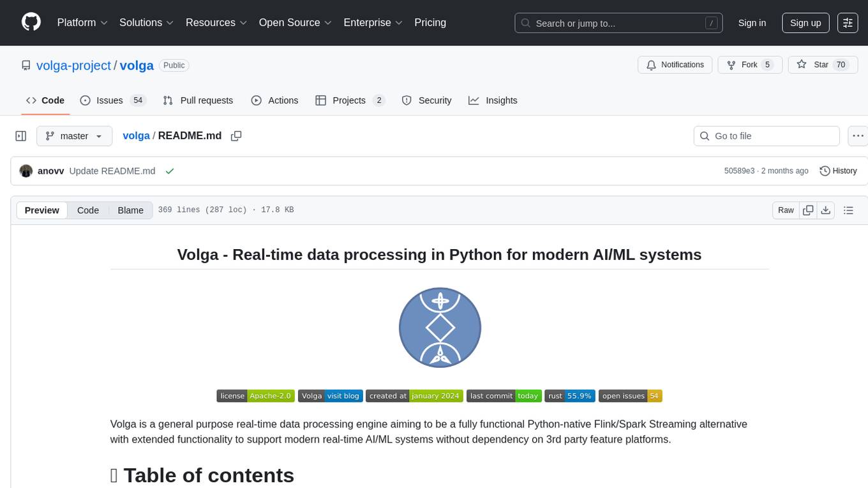Screen dimensions: 868x488
Task: Switch to the Actions tab
Action: [274, 100]
